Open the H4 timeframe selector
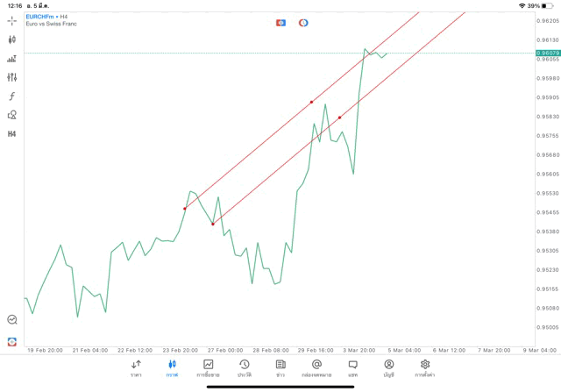This screenshot has height=392, width=561. click(x=12, y=134)
